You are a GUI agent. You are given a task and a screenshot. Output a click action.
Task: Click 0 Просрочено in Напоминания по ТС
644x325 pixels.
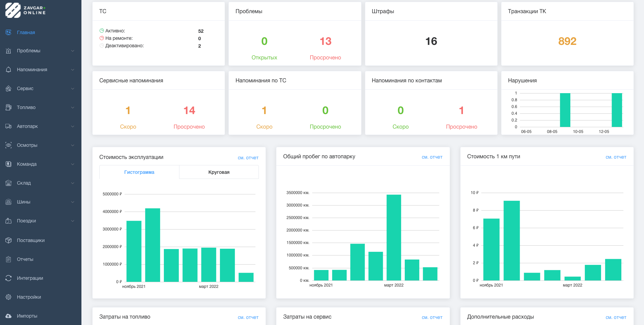325,110
